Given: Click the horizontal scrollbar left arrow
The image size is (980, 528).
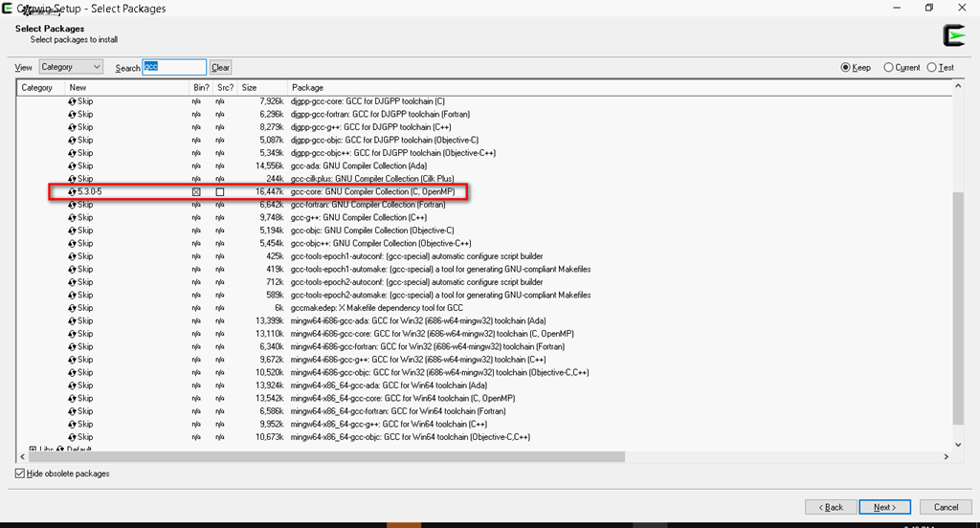Looking at the screenshot, I should (23, 457).
